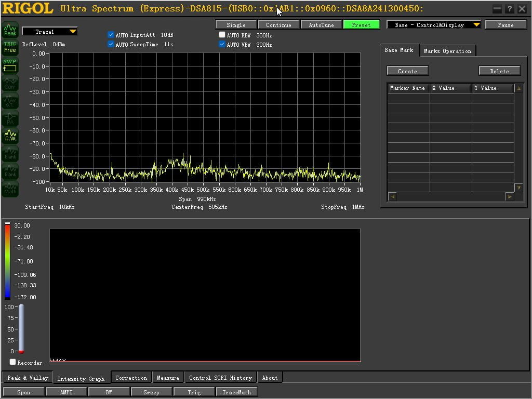The width and height of the screenshot is (532, 399).
Task: Select the Intensity Graph tab
Action: coord(81,379)
